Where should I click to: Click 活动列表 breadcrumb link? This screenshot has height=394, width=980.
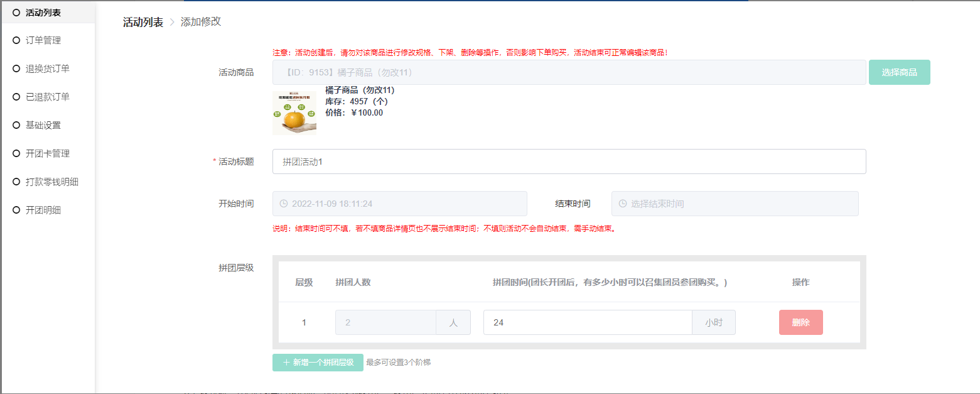tap(143, 22)
